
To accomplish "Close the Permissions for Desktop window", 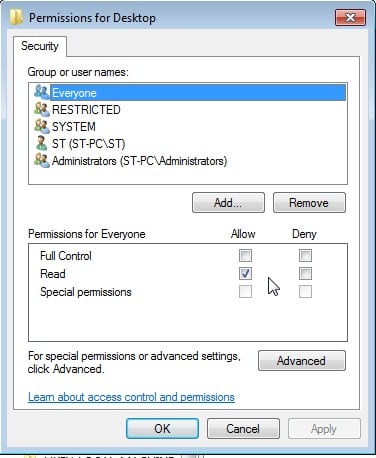I will click(350, 17).
